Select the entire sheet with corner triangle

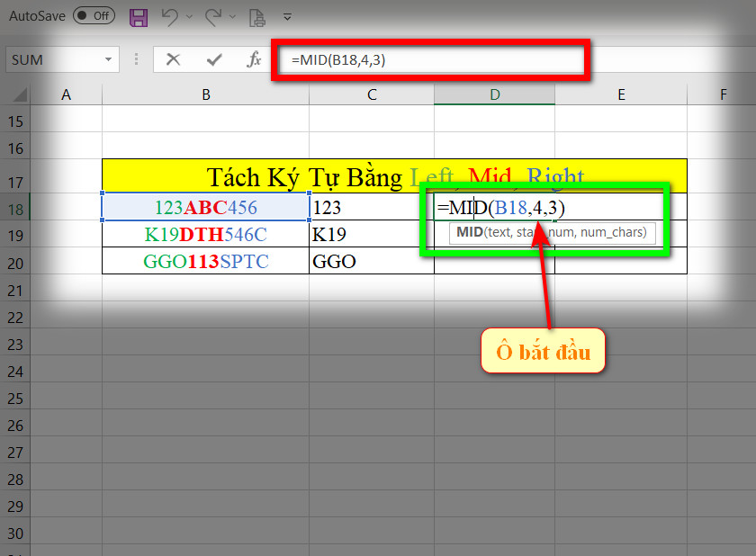[19, 94]
